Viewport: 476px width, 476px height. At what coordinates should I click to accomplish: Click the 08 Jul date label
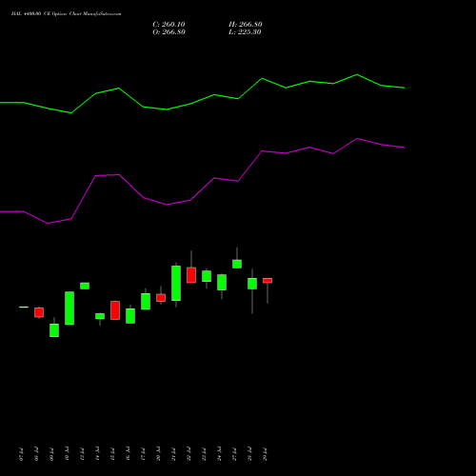(36, 454)
